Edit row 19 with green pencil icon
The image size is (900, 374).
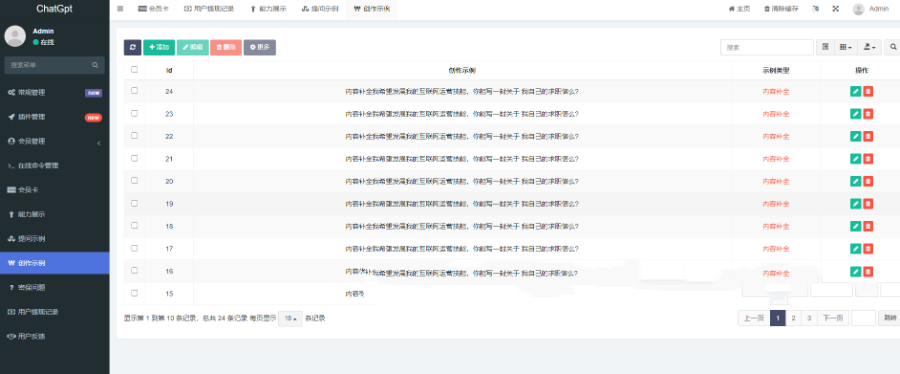855,204
